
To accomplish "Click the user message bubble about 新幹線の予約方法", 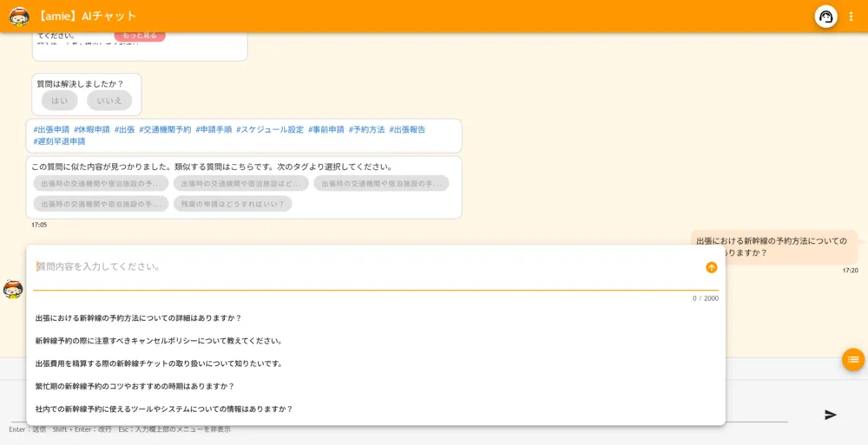I will coord(774,247).
